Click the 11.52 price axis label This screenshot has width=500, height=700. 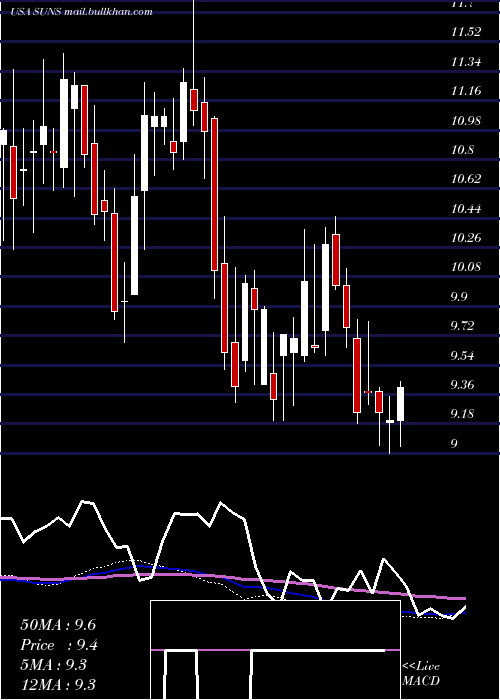pos(466,32)
